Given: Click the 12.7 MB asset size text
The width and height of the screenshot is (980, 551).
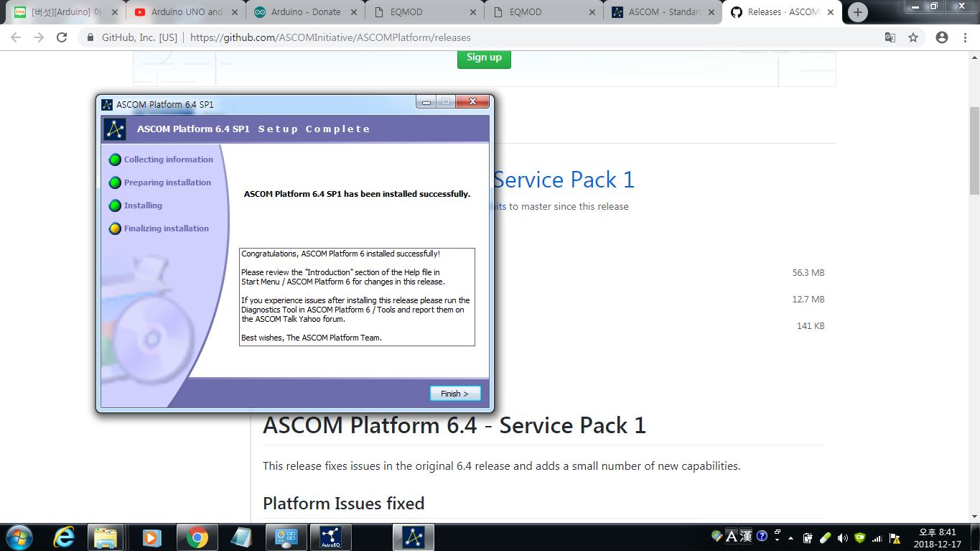Looking at the screenshot, I should pos(808,300).
